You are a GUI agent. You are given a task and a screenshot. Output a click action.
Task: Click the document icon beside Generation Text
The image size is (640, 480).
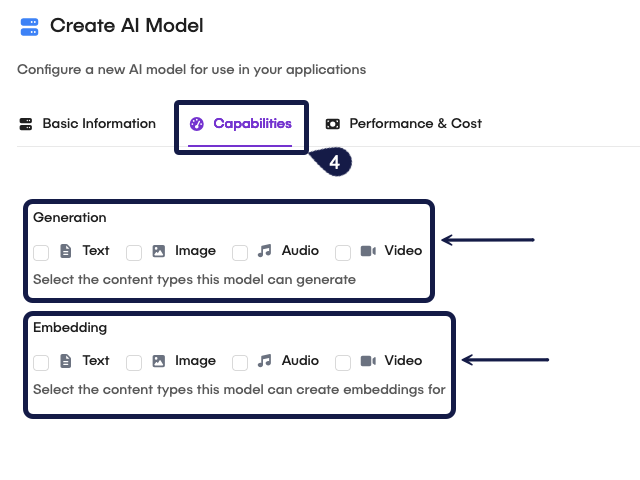tap(66, 251)
